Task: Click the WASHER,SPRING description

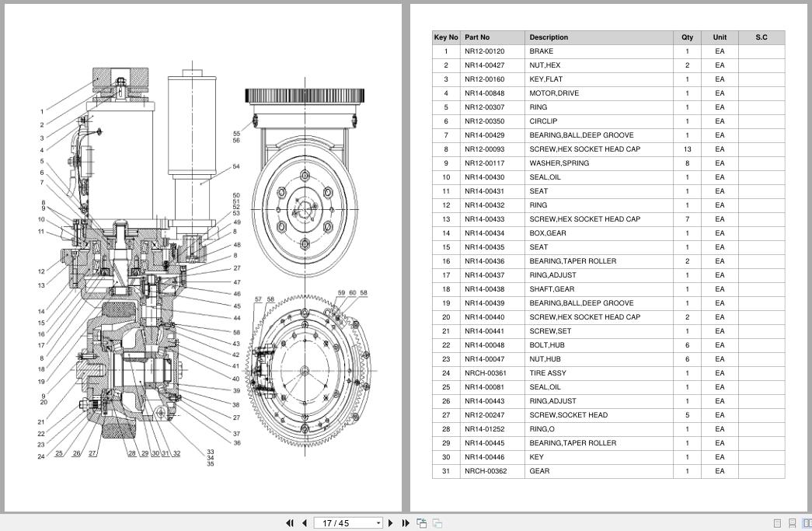Action: [x=559, y=163]
